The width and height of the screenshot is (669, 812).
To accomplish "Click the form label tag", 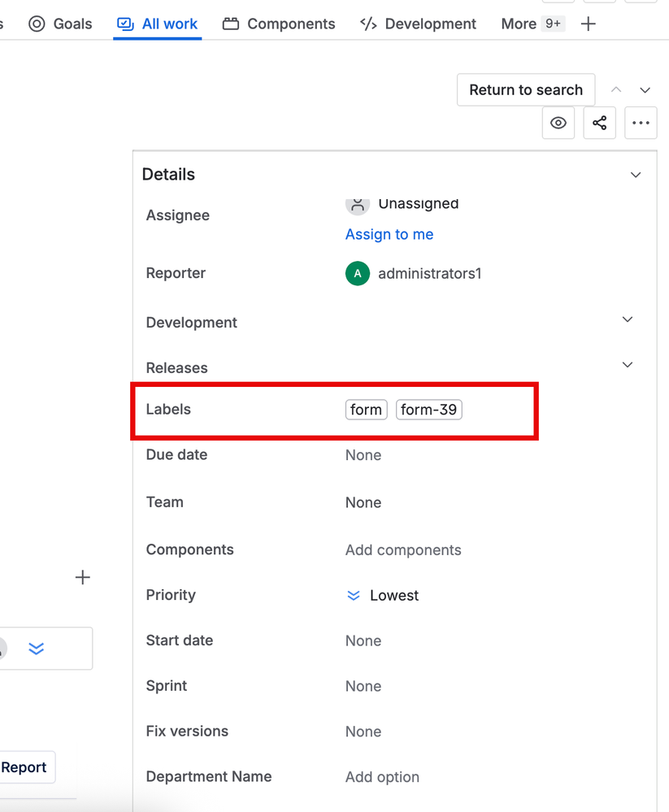I will (x=366, y=410).
